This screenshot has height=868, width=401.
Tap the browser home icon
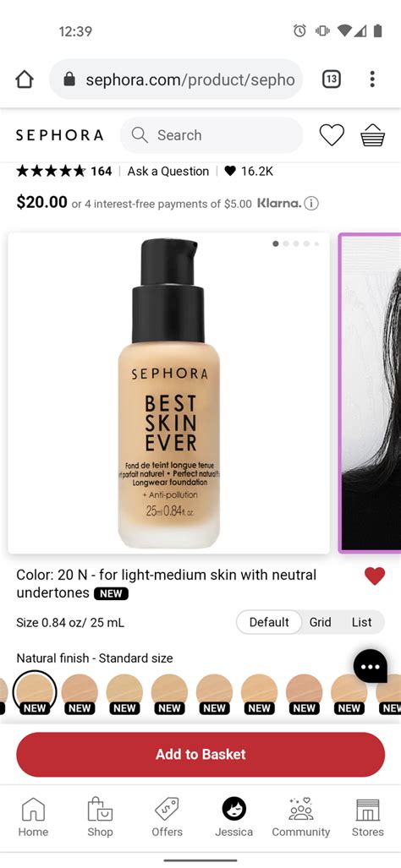(x=25, y=79)
